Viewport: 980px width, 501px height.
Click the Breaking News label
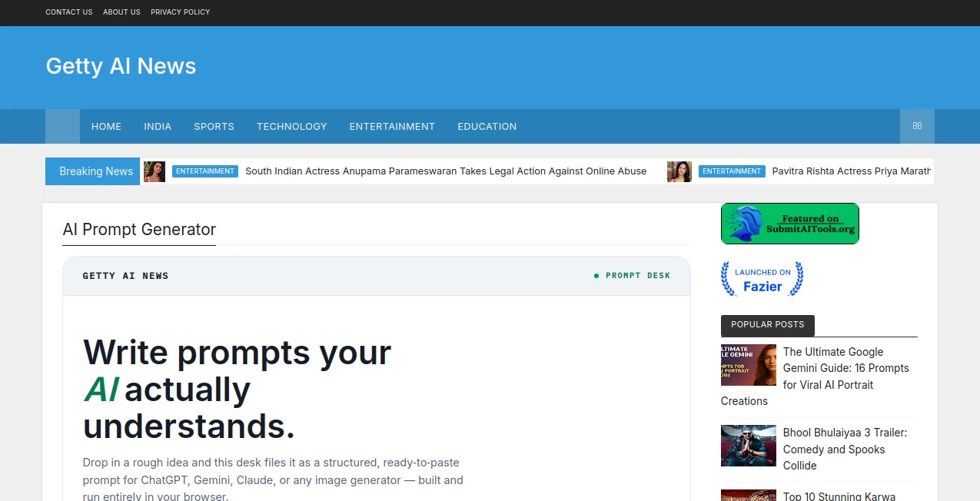pyautogui.click(x=93, y=171)
